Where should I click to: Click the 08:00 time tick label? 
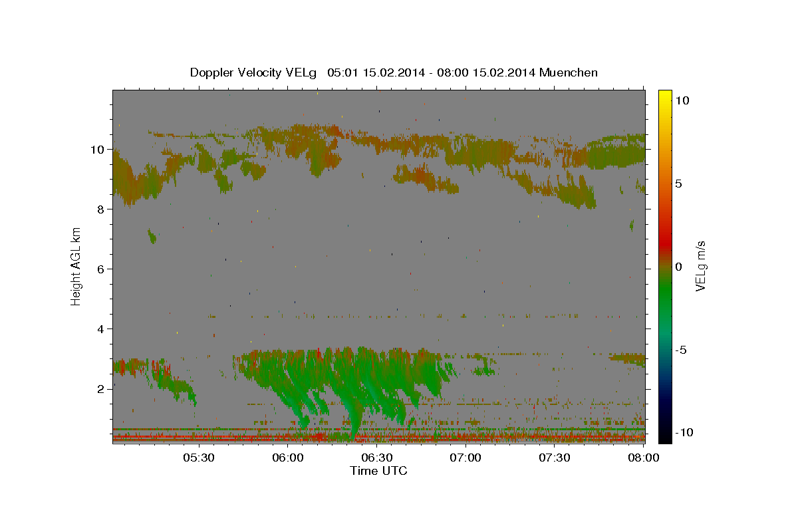click(643, 458)
